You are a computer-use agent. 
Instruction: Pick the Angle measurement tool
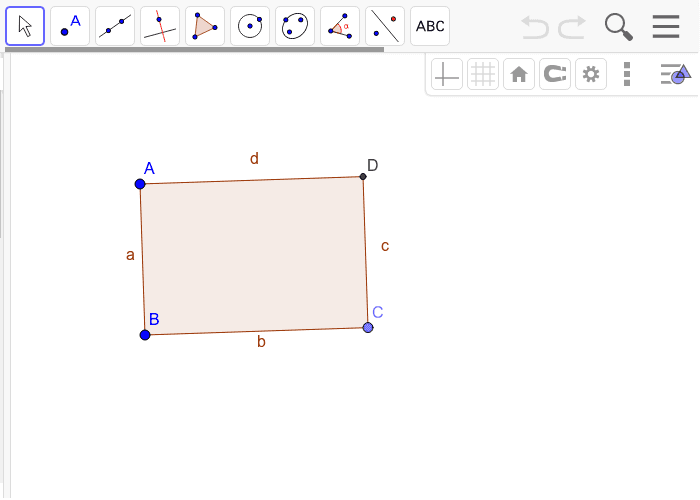pos(340,26)
